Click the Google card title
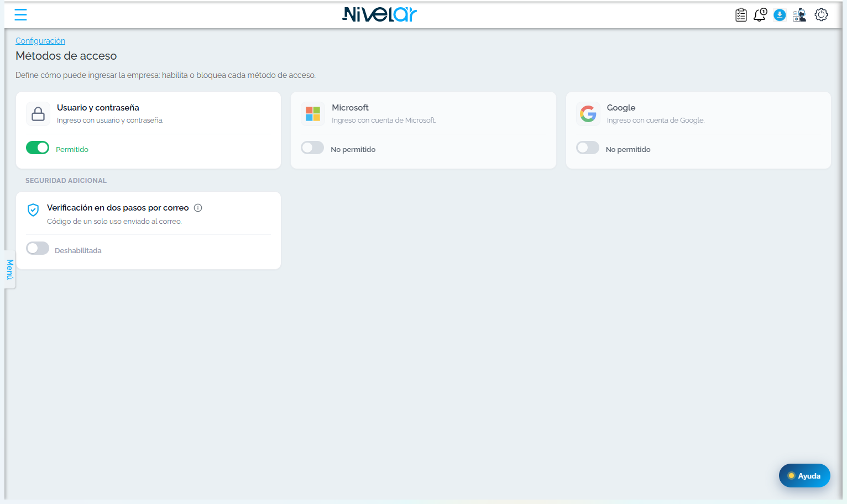 click(x=621, y=108)
